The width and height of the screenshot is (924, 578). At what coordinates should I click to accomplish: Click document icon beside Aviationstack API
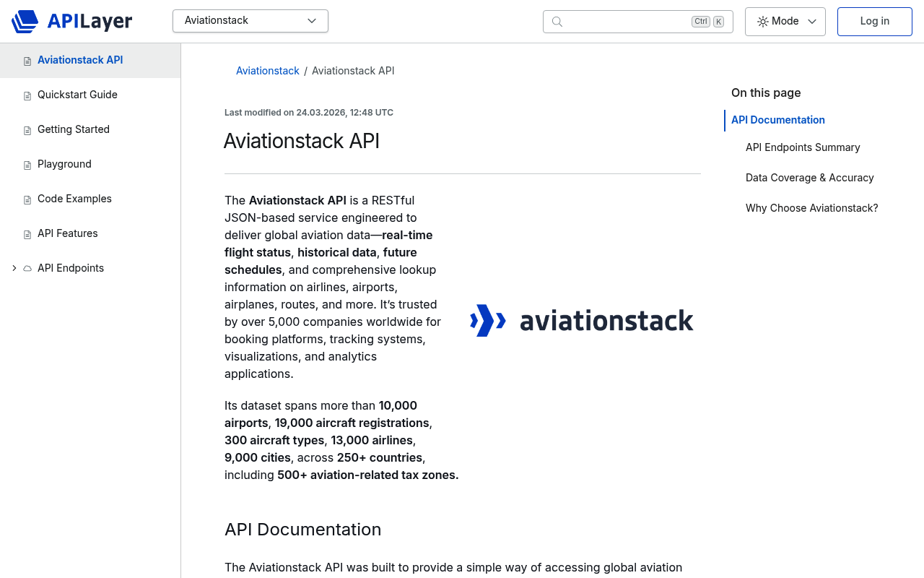[27, 61]
